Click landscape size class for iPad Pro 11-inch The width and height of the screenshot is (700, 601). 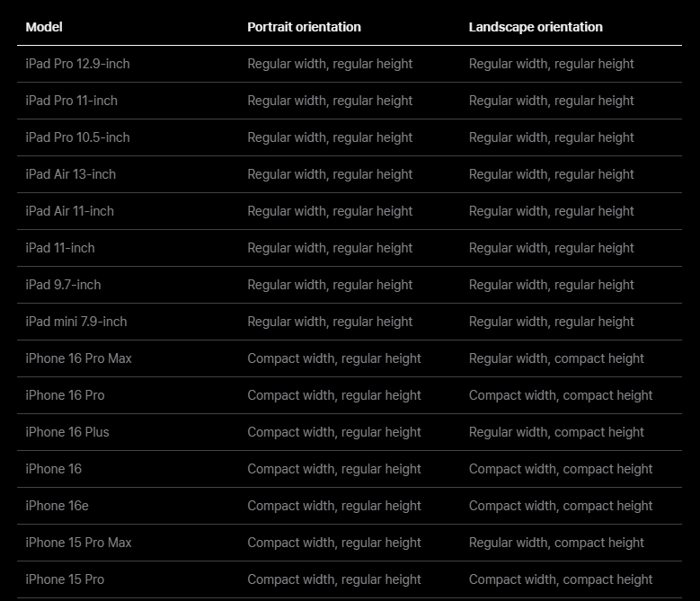(552, 101)
